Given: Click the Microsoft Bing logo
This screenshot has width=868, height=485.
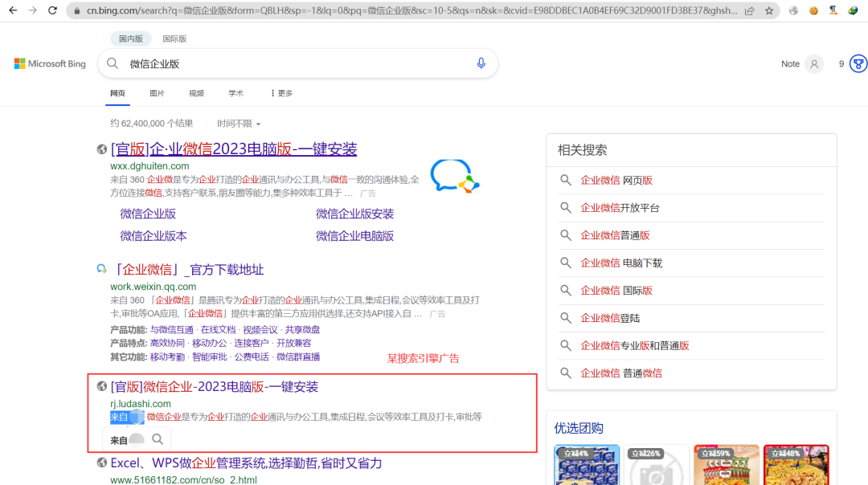Looking at the screenshot, I should click(x=50, y=63).
